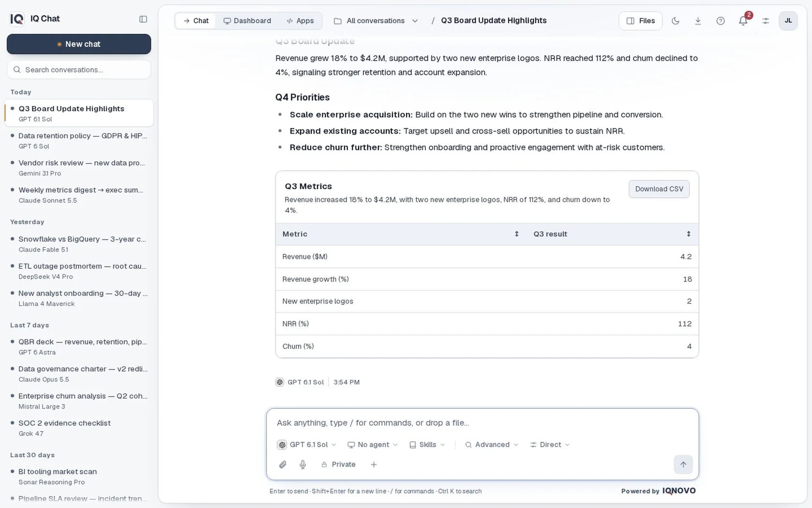Open SOC 2 evidence checklist conversation
Viewport: 812px width, 508px height.
click(79, 428)
